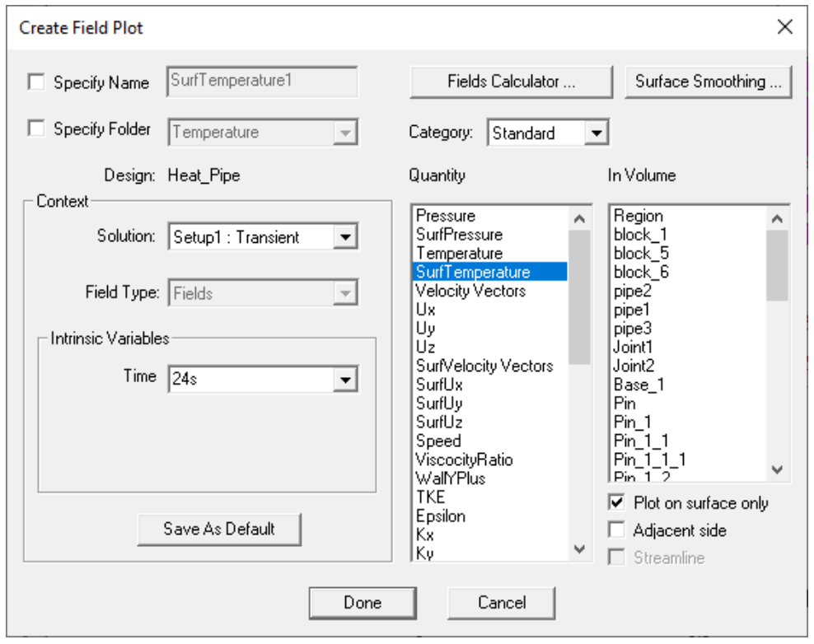Image resolution: width=814 pixels, height=644 pixels.
Task: Uncheck Plot on surface only
Action: click(617, 502)
